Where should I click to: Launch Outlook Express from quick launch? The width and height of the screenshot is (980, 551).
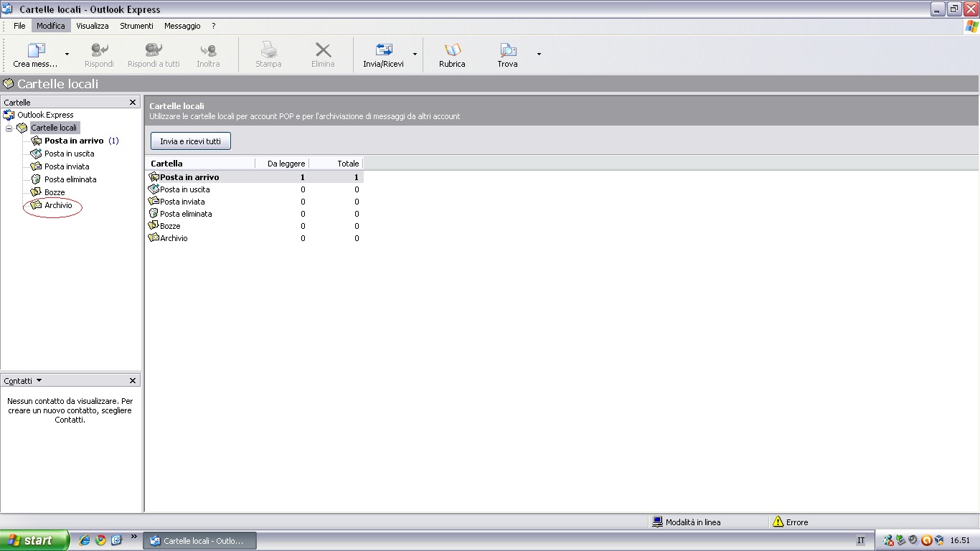(117, 540)
